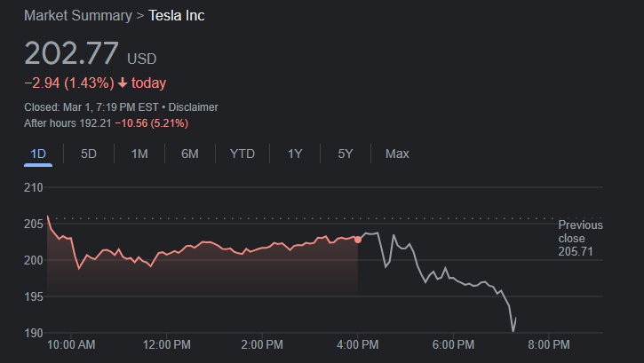Switch chart to 1Y range
This screenshot has width=644, height=363.
coord(295,154)
